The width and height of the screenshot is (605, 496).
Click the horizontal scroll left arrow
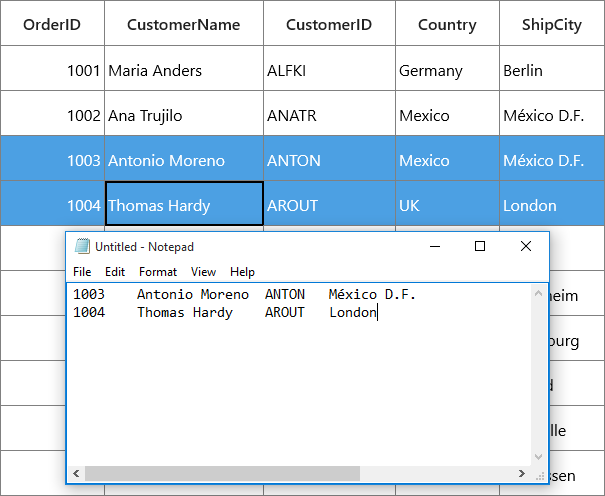[x=76, y=473]
